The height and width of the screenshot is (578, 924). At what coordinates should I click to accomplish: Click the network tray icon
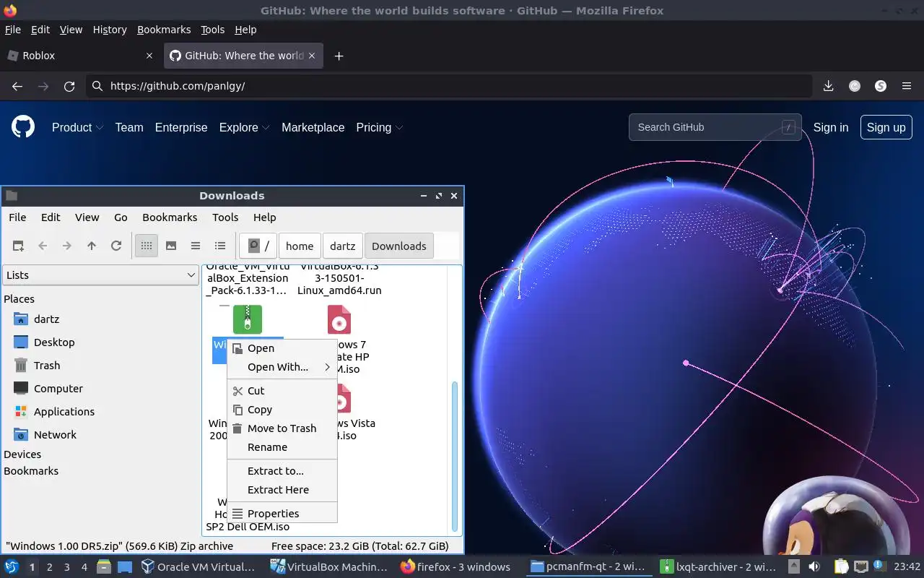point(860,567)
